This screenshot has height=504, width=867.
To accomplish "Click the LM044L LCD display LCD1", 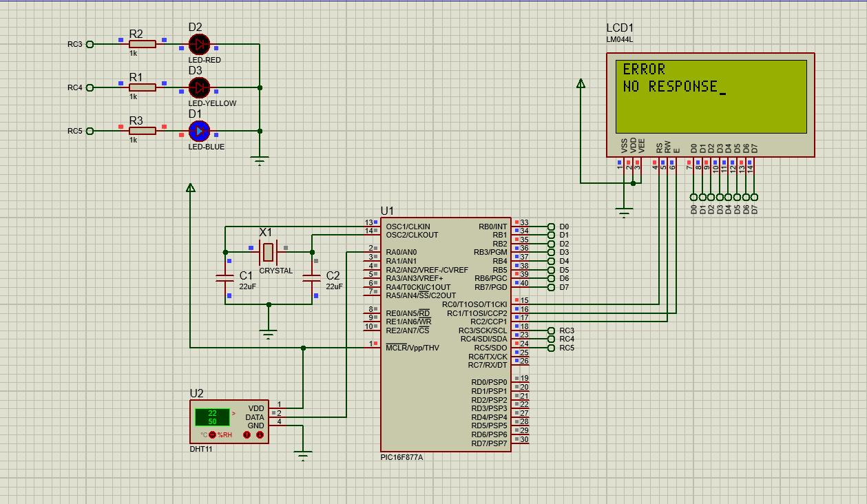I will click(x=711, y=103).
